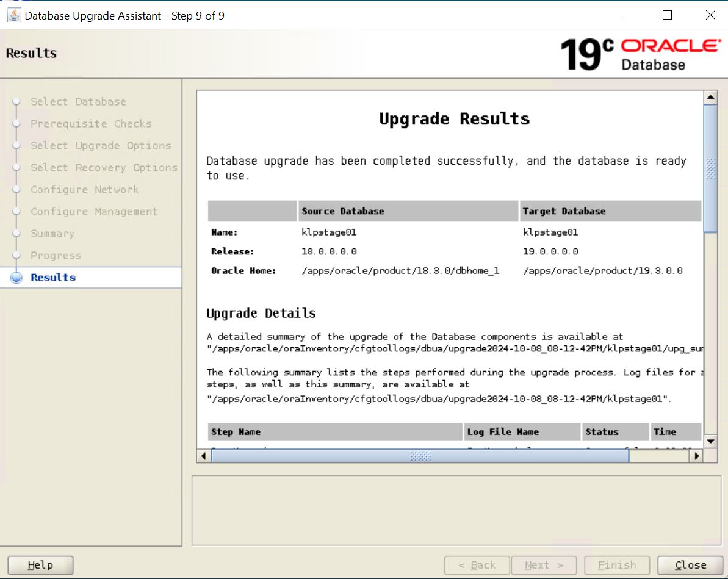The height and width of the screenshot is (579, 728).
Task: Click source release value 18.0.0.0.0
Action: click(x=329, y=251)
